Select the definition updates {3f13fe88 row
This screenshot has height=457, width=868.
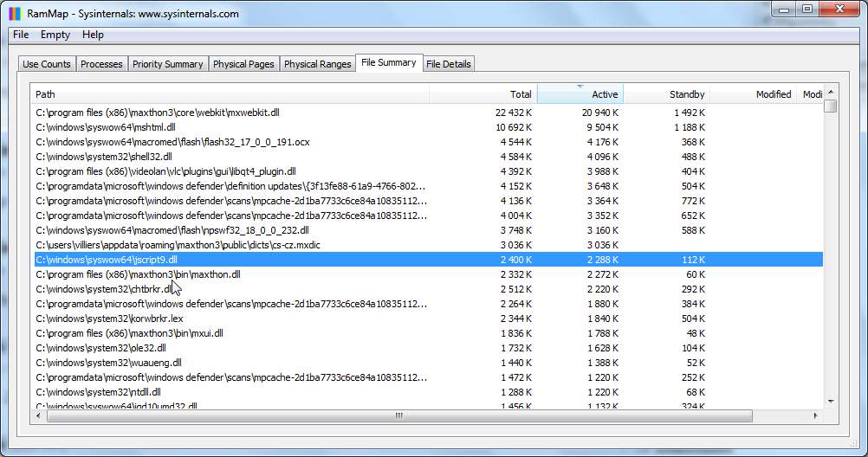pyautogui.click(x=429, y=186)
